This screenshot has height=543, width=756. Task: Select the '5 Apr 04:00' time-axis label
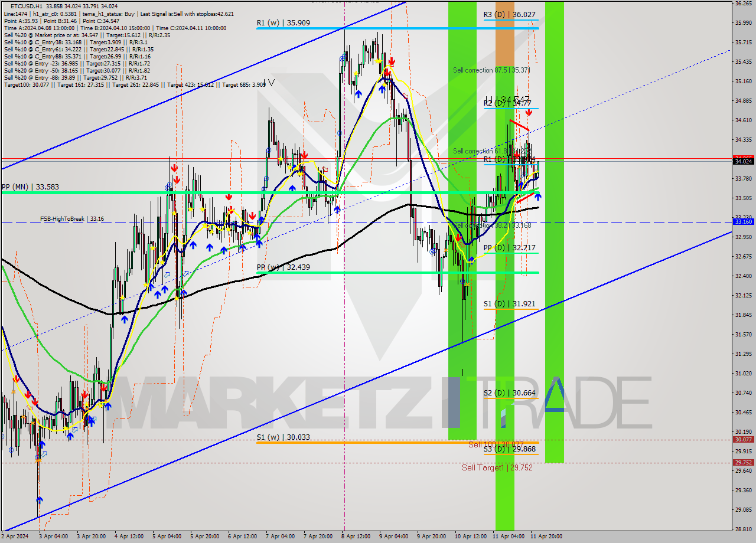click(167, 537)
